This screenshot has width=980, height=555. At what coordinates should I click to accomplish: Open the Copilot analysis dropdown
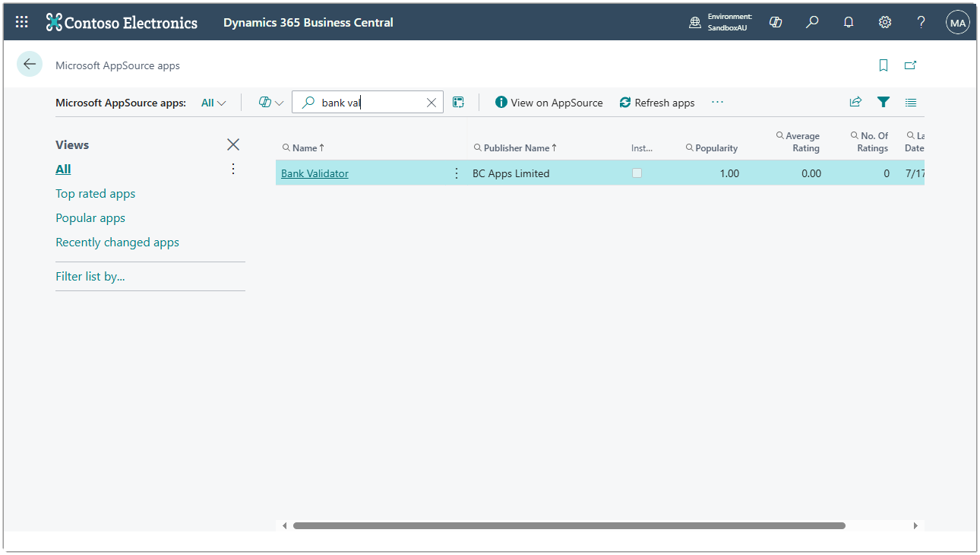click(271, 103)
